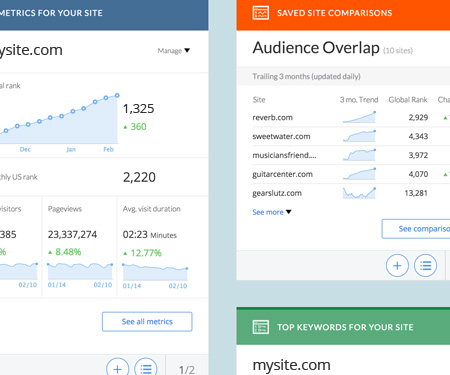Click the 3 mo. Trend column header
Viewport: 450px width, 375px height.
[x=359, y=100]
